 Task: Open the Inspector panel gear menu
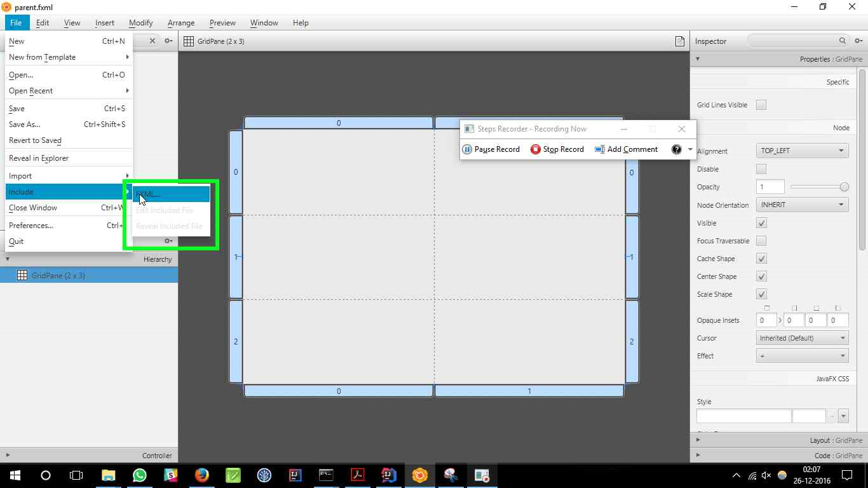[858, 41]
